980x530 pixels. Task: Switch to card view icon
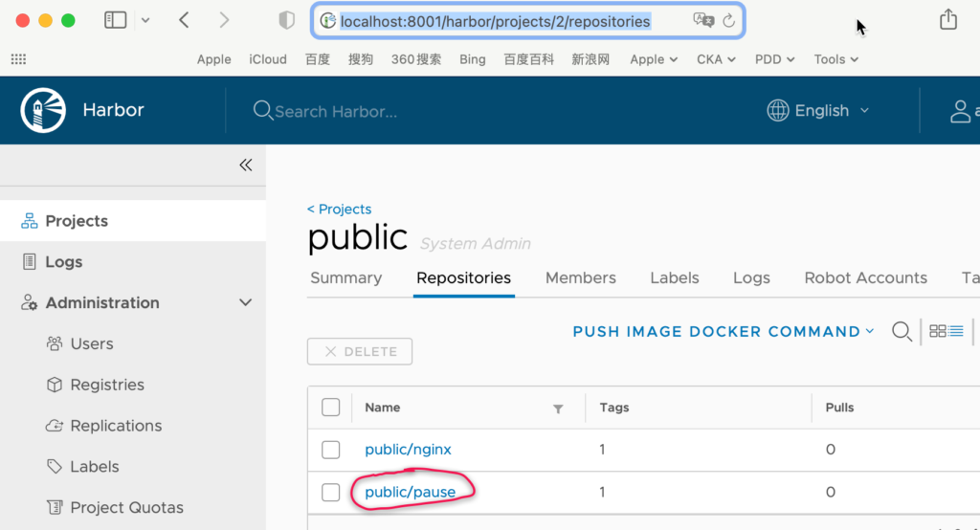tap(938, 331)
